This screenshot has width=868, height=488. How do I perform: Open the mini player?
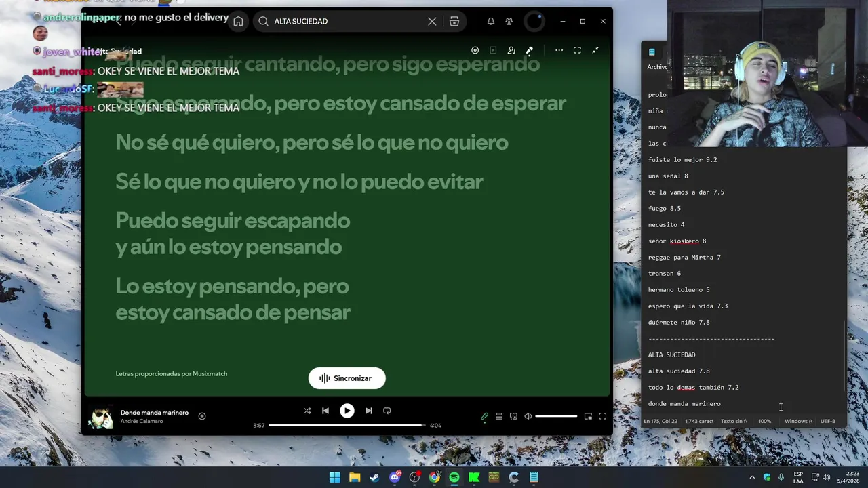(588, 416)
